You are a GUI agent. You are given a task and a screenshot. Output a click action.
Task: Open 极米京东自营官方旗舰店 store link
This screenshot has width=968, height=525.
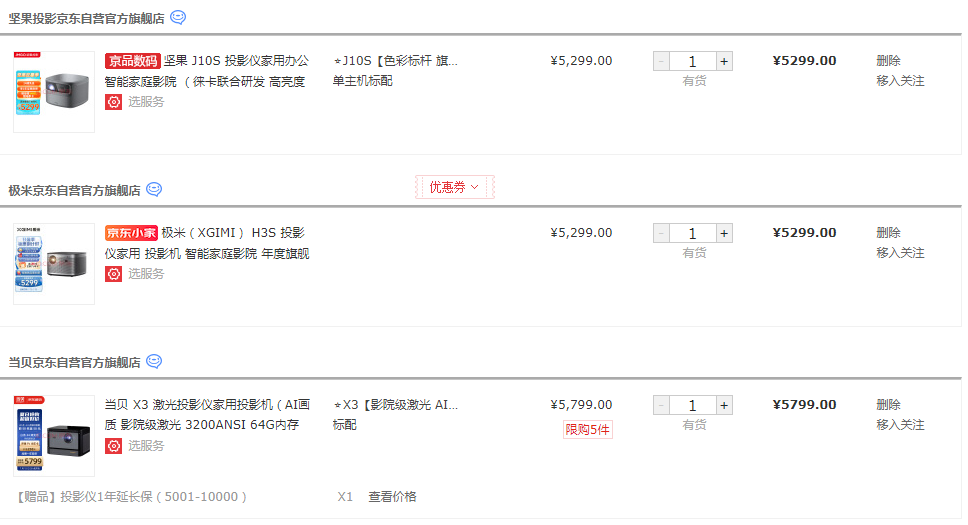75,190
